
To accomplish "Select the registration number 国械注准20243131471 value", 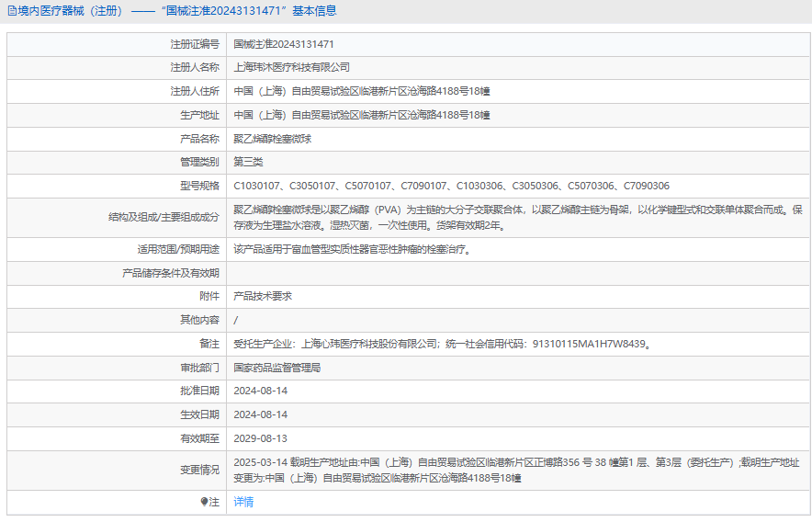I will [x=283, y=44].
